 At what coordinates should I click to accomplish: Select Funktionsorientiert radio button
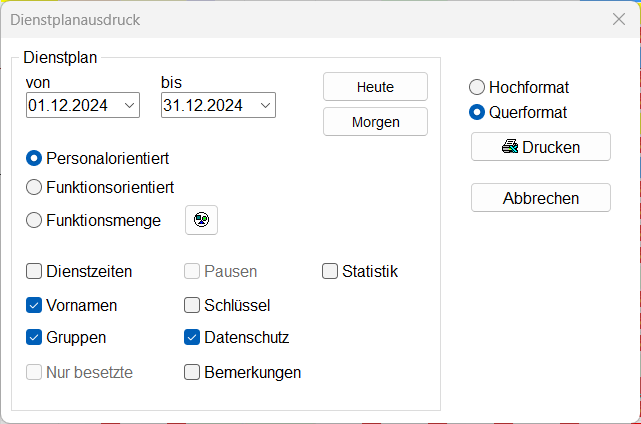pos(35,187)
